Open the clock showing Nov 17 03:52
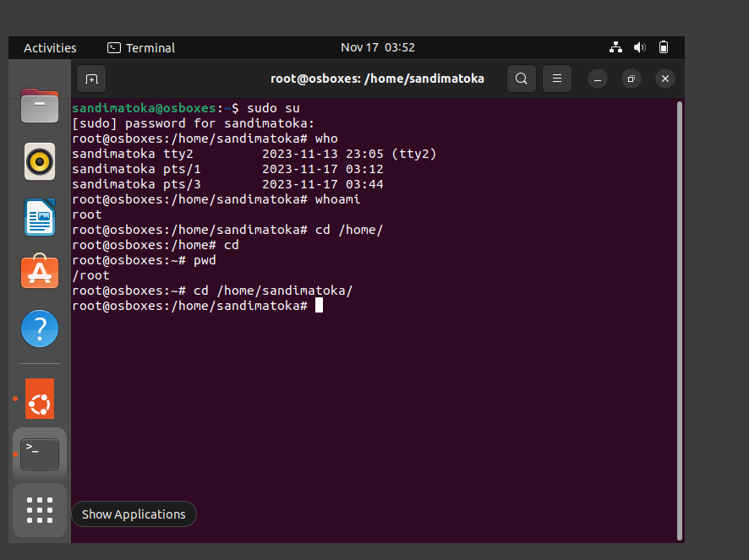The width and height of the screenshot is (749, 560). pos(377,48)
